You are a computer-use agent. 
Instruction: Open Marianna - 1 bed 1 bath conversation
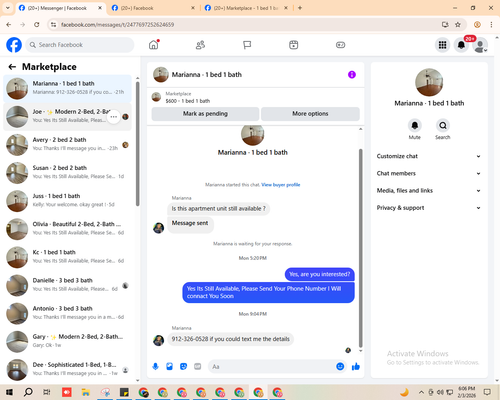(x=68, y=88)
